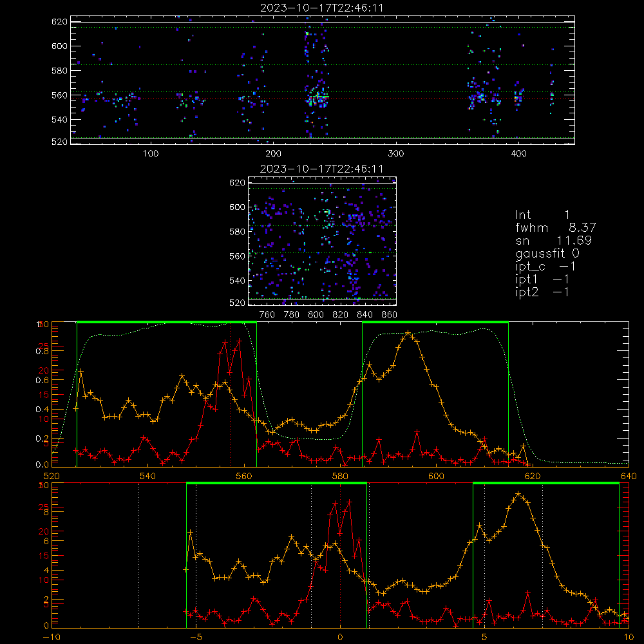Viewport: 644px width, 644px height.
Task: Click the 640 tick label on the third plot x-axis
Action: tap(629, 476)
